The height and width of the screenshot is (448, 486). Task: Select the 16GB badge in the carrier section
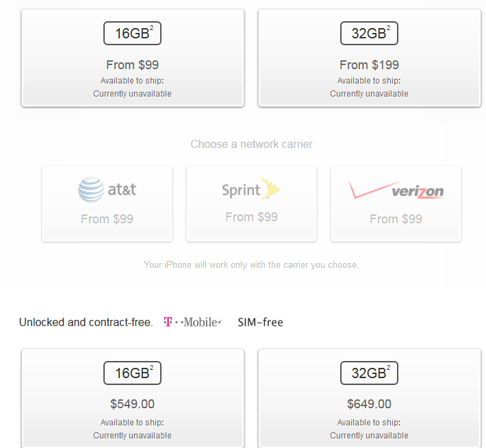coord(132,33)
